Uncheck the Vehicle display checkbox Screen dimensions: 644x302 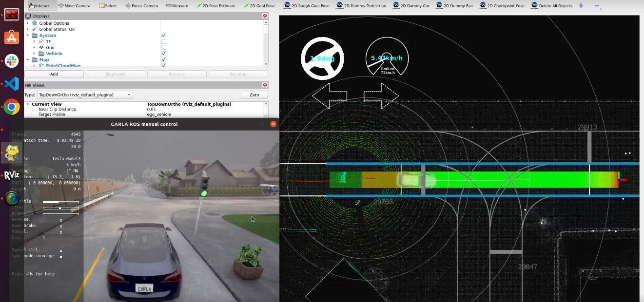tap(163, 54)
